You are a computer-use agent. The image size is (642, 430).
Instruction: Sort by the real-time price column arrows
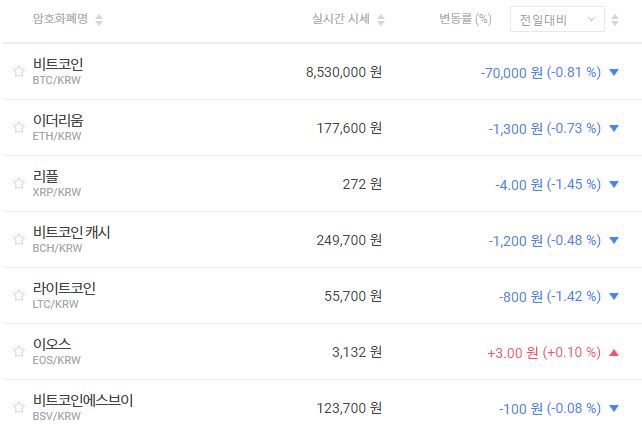(x=381, y=20)
